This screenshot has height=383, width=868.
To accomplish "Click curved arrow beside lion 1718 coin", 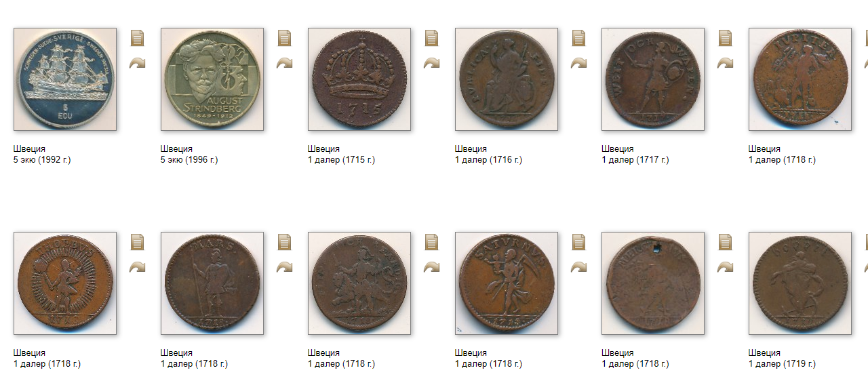I will [432, 267].
